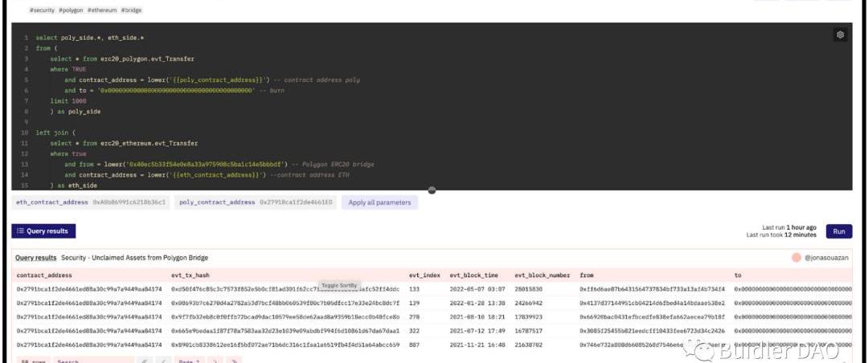
Task: Click the user avatar beside @jonasouazan
Action: [796, 258]
